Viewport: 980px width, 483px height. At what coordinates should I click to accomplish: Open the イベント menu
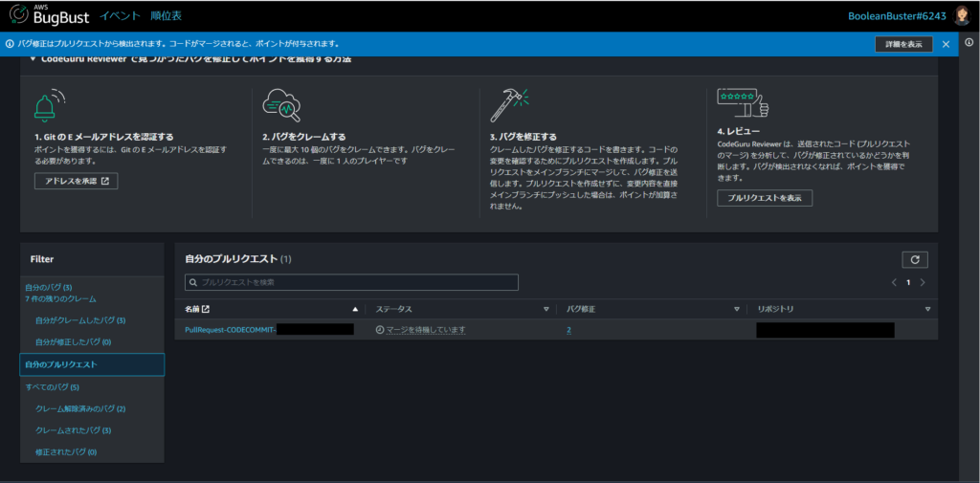click(x=121, y=15)
